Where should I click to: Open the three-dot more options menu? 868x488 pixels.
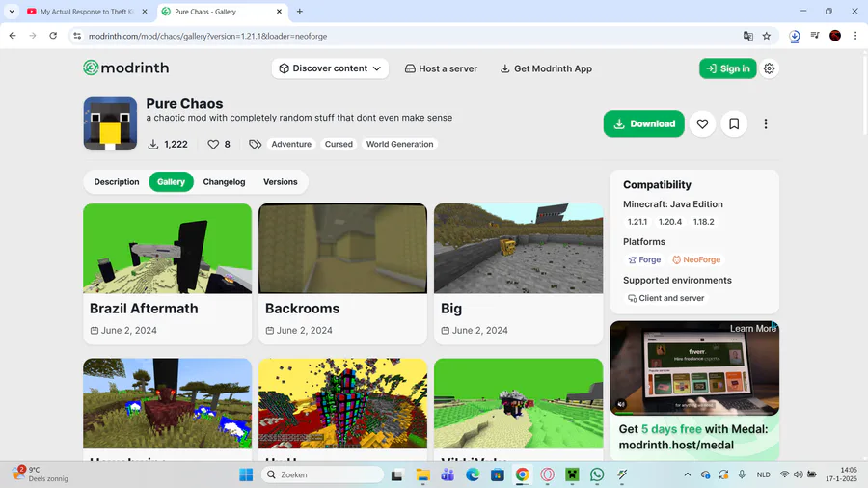pyautogui.click(x=766, y=124)
